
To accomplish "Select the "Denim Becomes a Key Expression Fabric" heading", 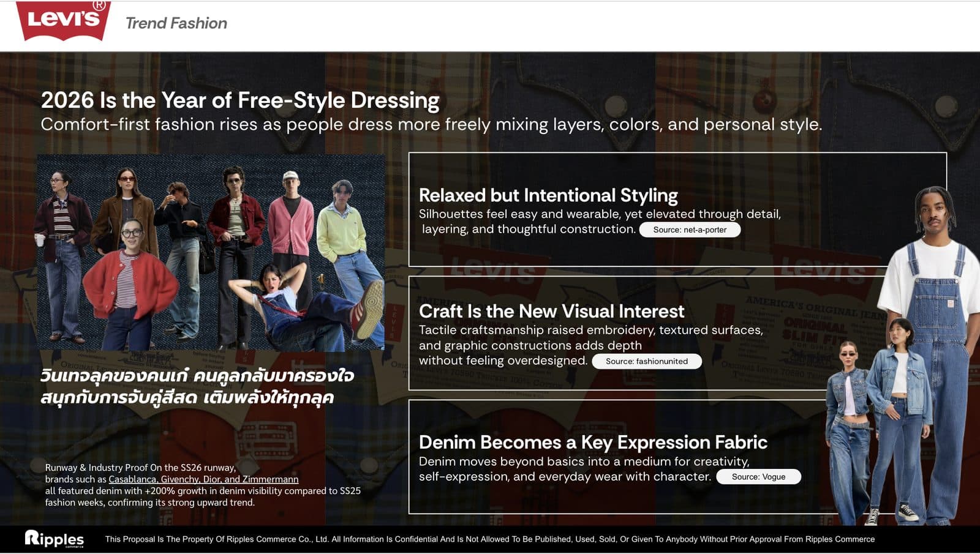I will 593,442.
